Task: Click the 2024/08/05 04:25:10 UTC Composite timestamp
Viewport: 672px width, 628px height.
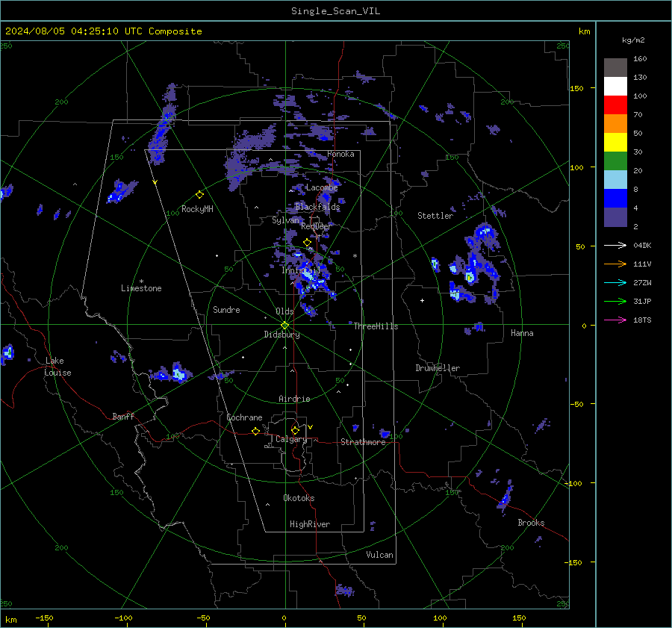Action: point(103,31)
